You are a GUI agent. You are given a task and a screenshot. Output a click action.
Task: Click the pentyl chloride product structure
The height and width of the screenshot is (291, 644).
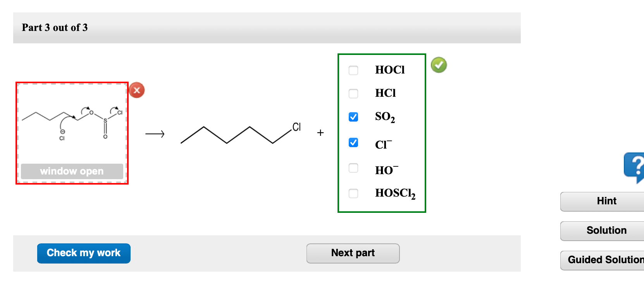(x=240, y=135)
